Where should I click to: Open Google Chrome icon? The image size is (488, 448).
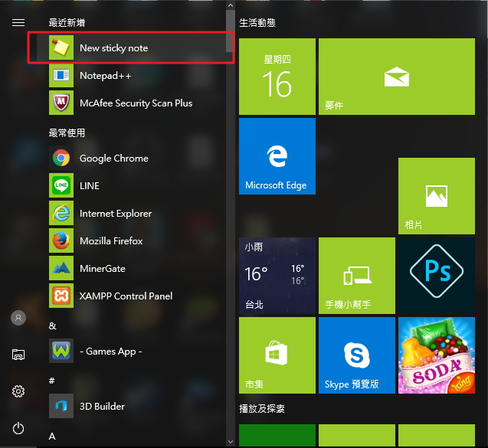pos(61,158)
